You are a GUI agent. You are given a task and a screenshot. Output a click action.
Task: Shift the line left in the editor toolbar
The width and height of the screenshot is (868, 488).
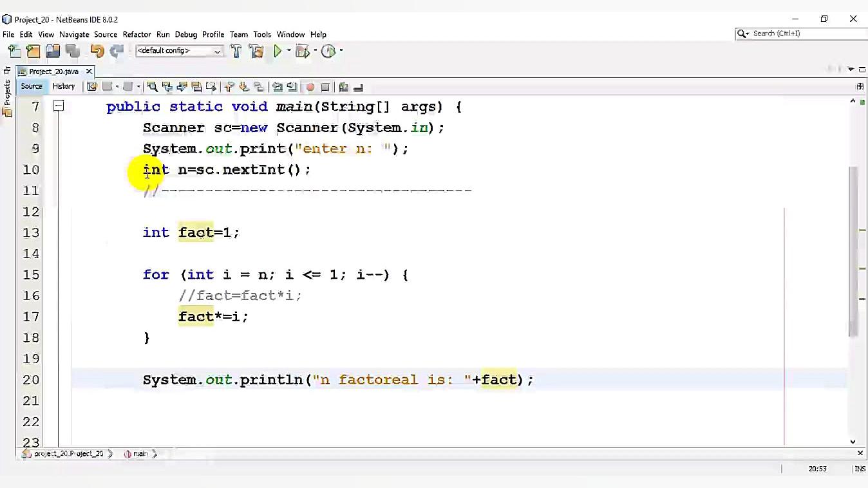coord(277,87)
